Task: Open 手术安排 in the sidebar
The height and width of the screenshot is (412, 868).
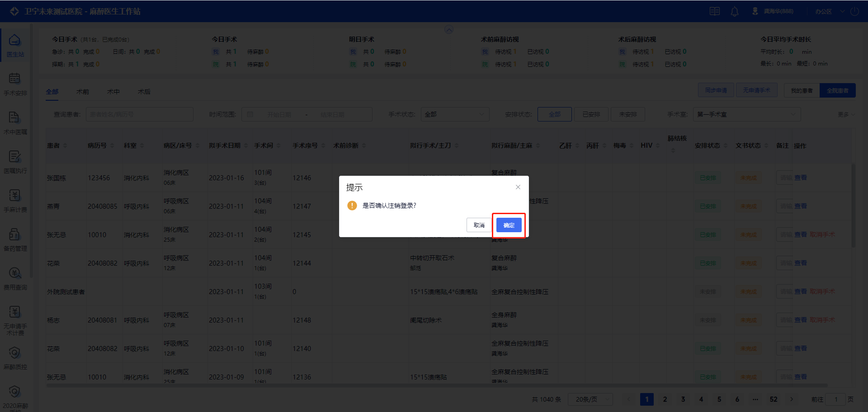Action: click(15, 84)
